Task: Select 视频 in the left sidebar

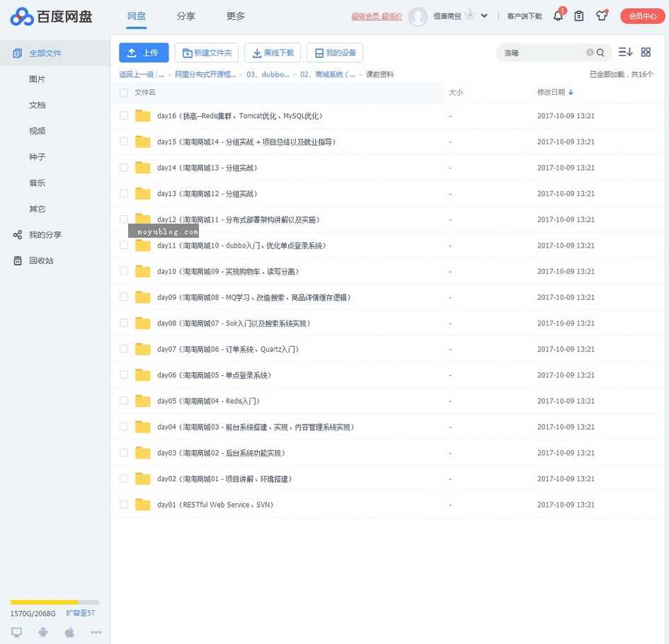Action: click(x=37, y=130)
